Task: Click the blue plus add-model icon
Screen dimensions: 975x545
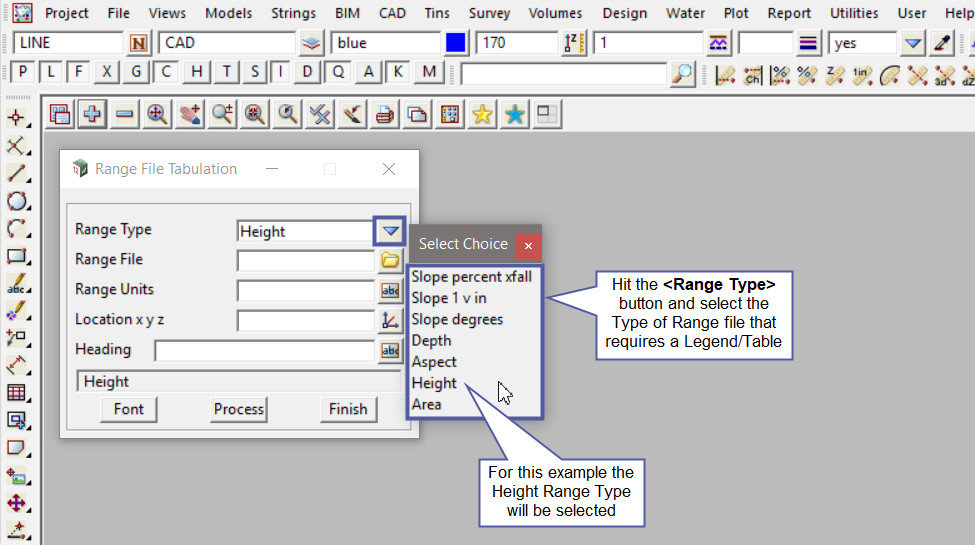Action: coord(92,114)
